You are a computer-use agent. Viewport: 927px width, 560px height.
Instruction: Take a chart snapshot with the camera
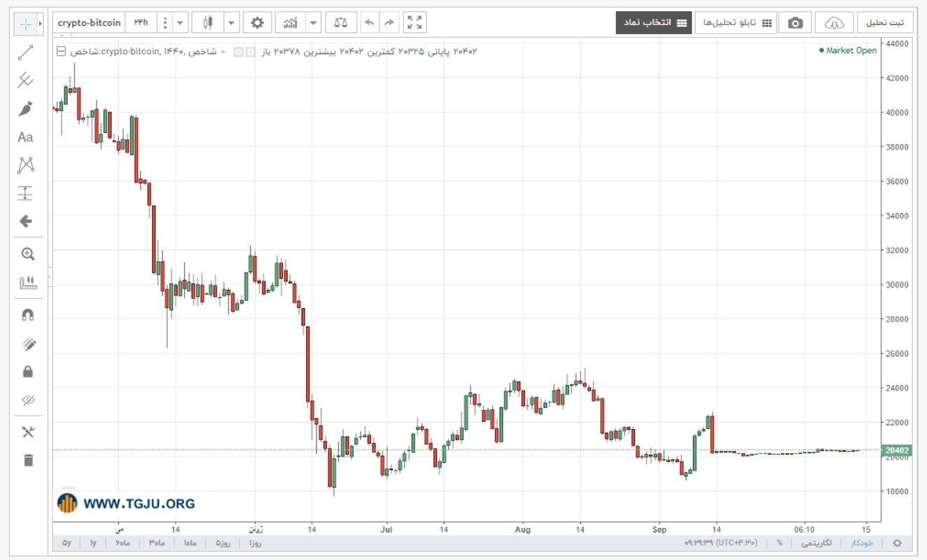(x=795, y=23)
